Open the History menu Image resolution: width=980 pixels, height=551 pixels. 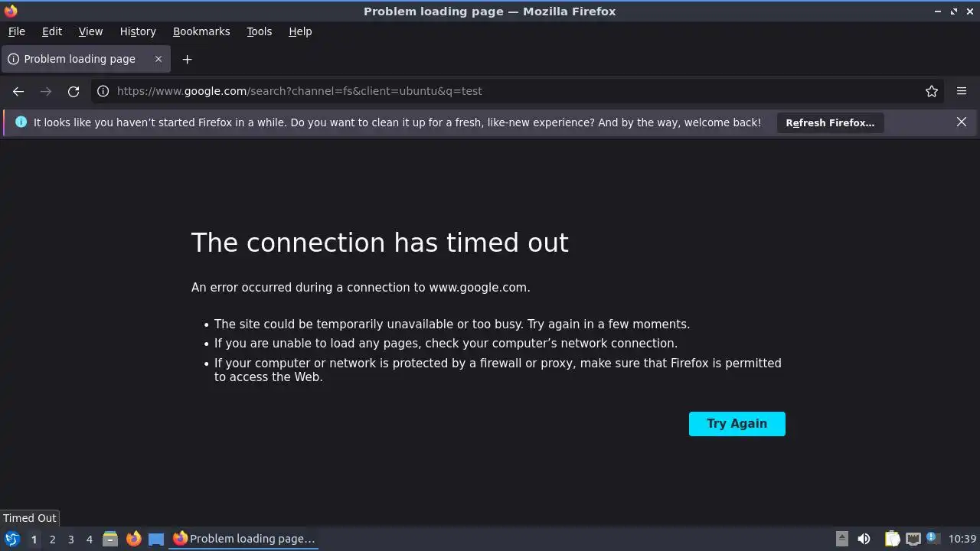(138, 31)
